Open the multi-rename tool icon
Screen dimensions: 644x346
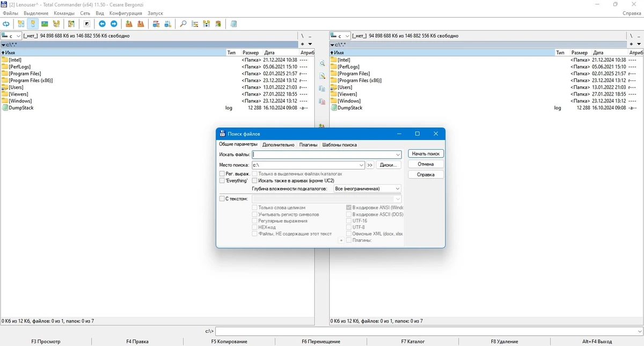[x=195, y=24]
